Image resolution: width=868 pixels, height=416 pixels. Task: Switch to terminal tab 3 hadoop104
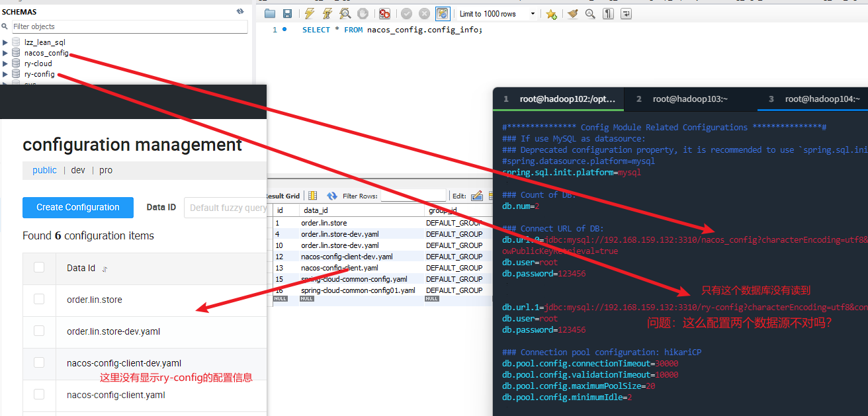coord(813,99)
